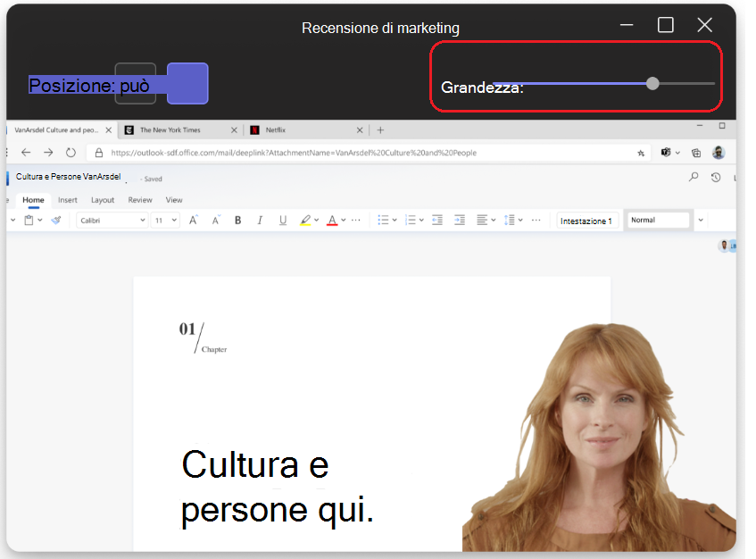The width and height of the screenshot is (756, 559).
Task: Click the text alignment icon
Action: (x=482, y=221)
